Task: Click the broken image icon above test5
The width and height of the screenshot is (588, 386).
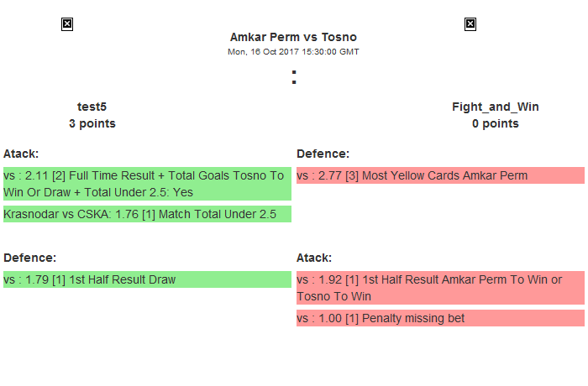Action: [67, 24]
